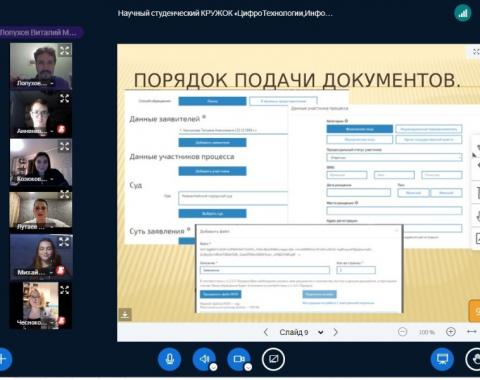Expand Лиманн webcam to fullscreen
480x380 pixels.
pyautogui.click(x=65, y=98)
